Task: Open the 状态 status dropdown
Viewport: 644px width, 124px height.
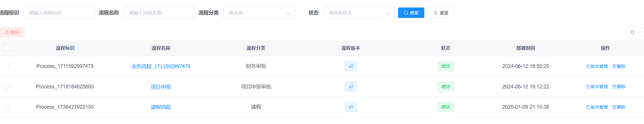Action: 358,13
